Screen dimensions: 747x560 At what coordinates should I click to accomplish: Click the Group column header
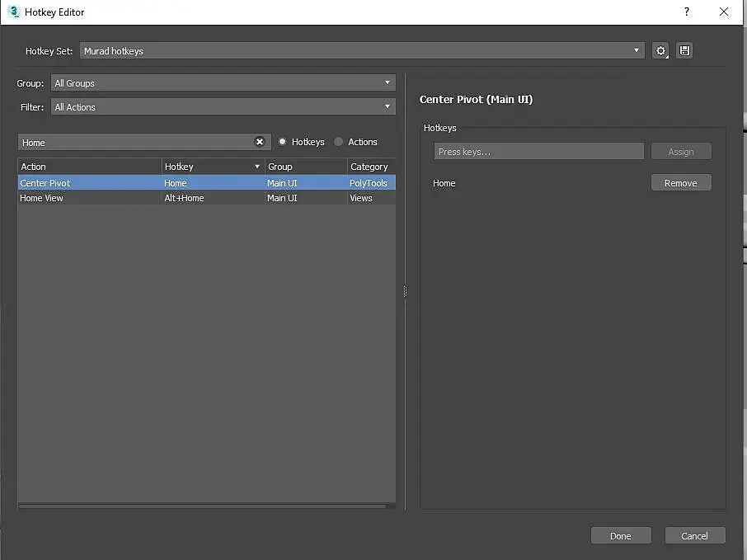(305, 167)
